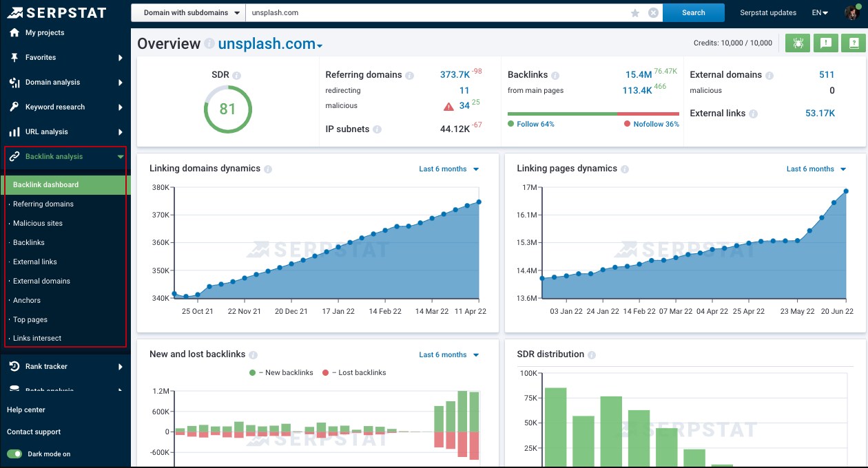Click the Favorites pin icon
Screen dimensions: 868x468
point(14,58)
